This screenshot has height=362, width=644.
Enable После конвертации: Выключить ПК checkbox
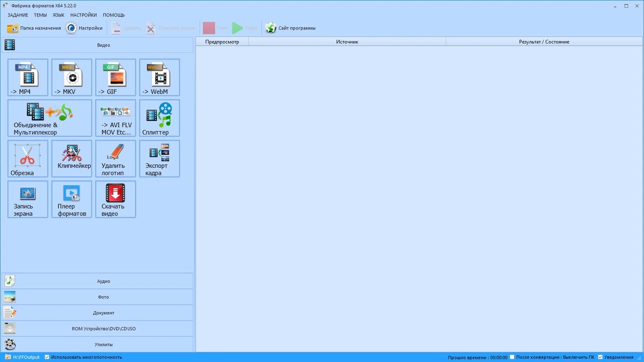[x=512, y=357]
